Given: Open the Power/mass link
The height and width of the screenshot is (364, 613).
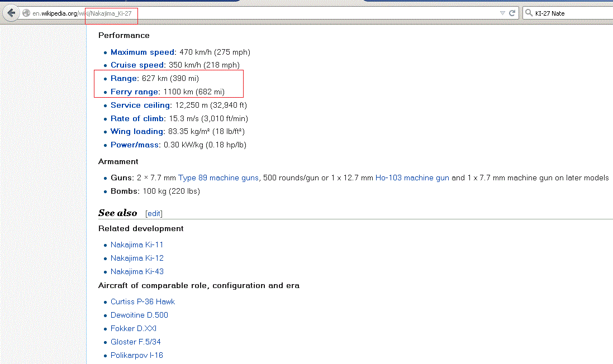Looking at the screenshot, I should pos(135,145).
